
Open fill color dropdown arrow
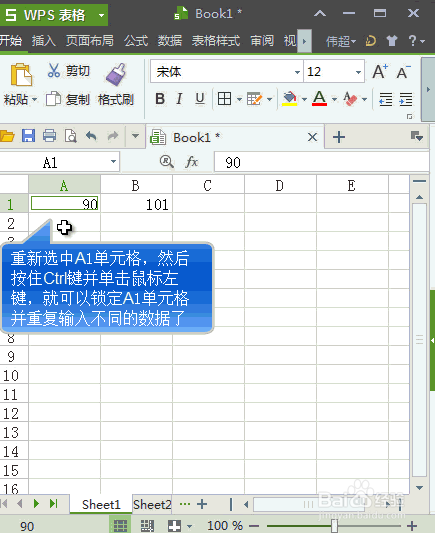pyautogui.click(x=304, y=100)
